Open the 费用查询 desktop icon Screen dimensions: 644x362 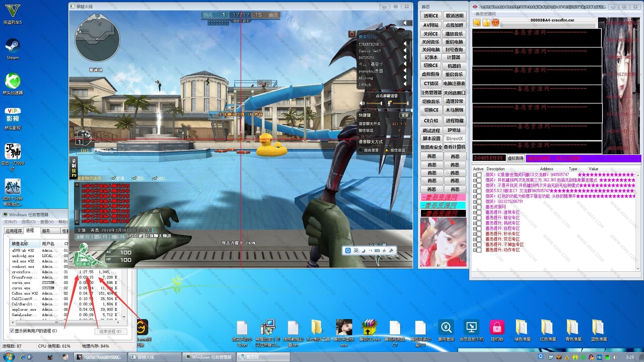pos(446,328)
